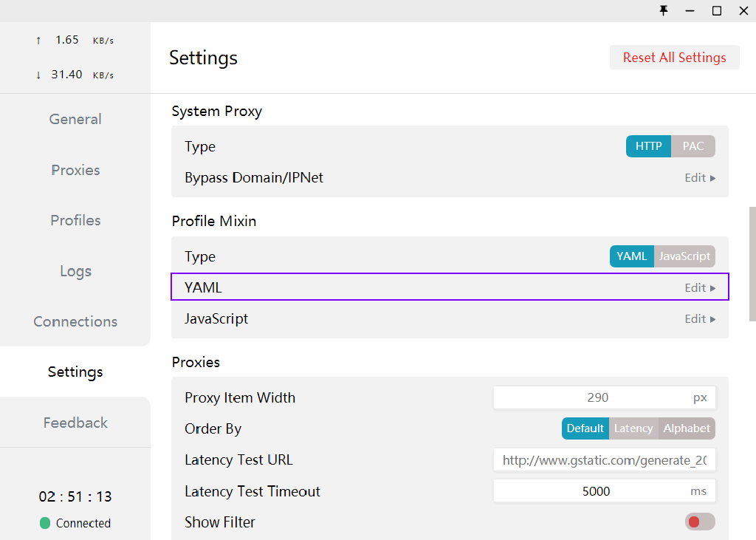Click the pin window icon
Image resolution: width=756 pixels, height=540 pixels.
tap(663, 10)
